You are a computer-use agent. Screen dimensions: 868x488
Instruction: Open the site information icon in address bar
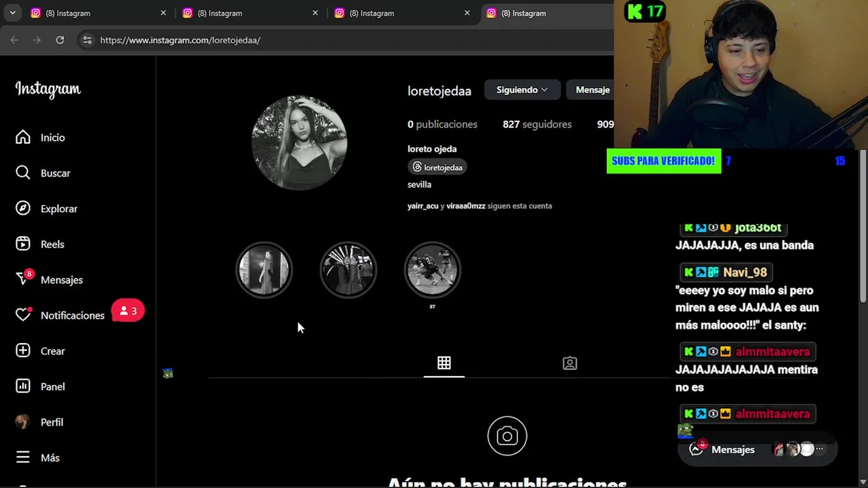point(87,40)
